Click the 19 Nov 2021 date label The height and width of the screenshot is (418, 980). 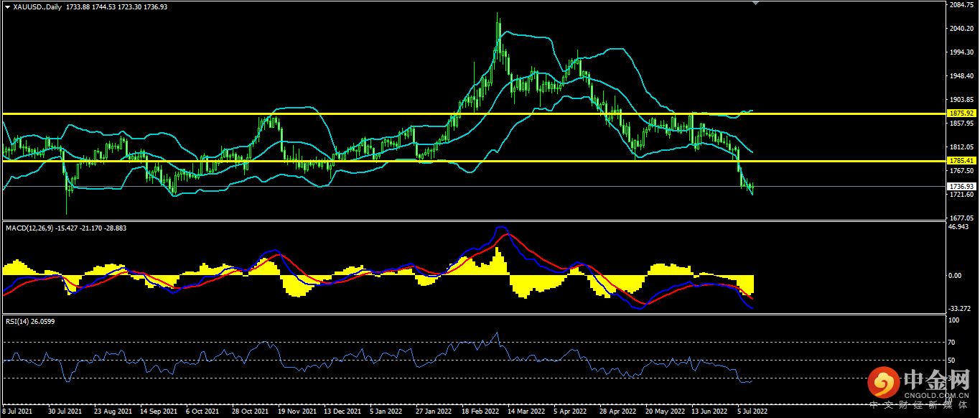tap(297, 412)
